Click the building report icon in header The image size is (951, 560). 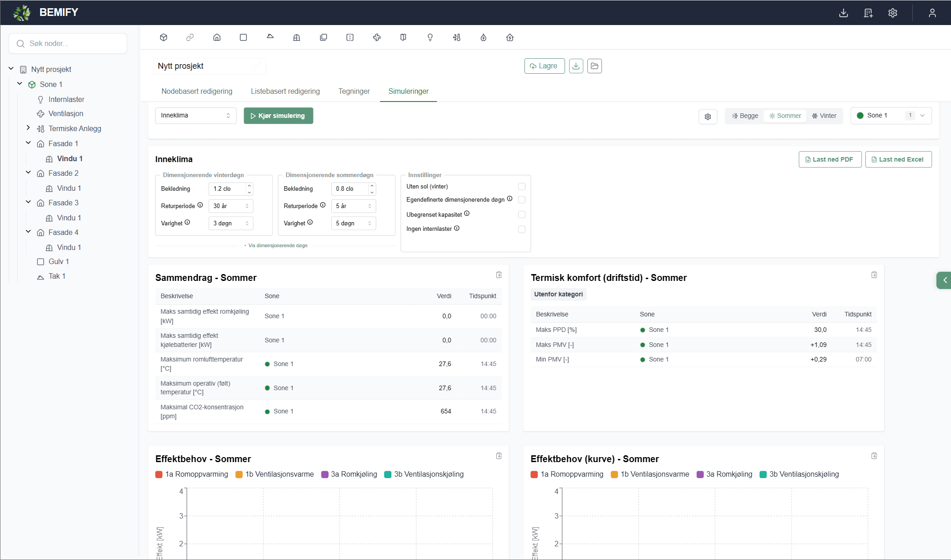[x=868, y=13]
